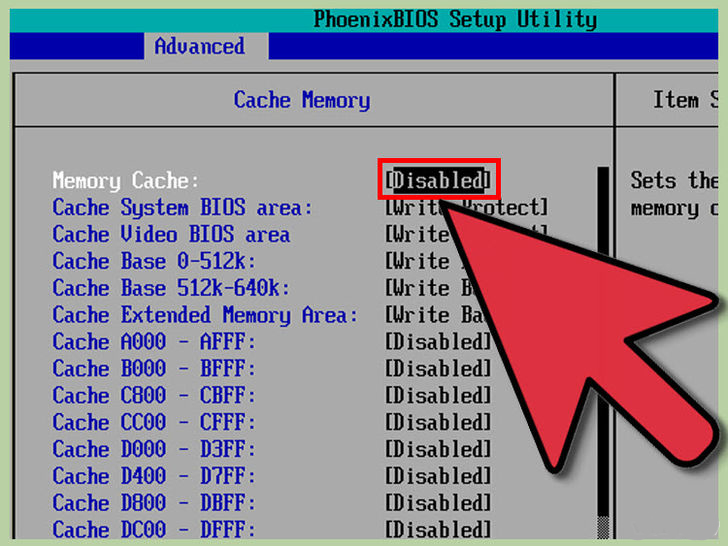Image resolution: width=728 pixels, height=546 pixels.
Task: Select the Memory Cache Disabled value
Action: click(438, 180)
